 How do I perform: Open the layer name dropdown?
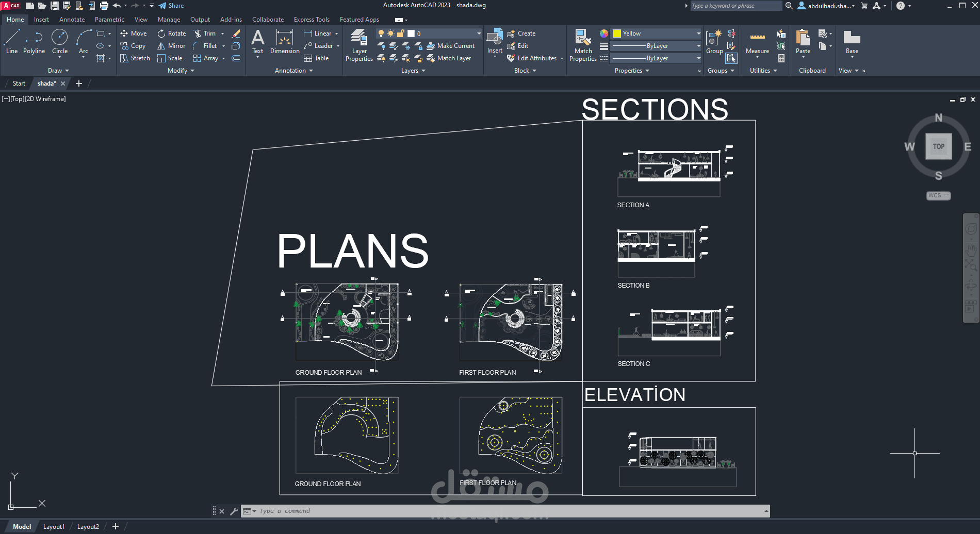479,34
